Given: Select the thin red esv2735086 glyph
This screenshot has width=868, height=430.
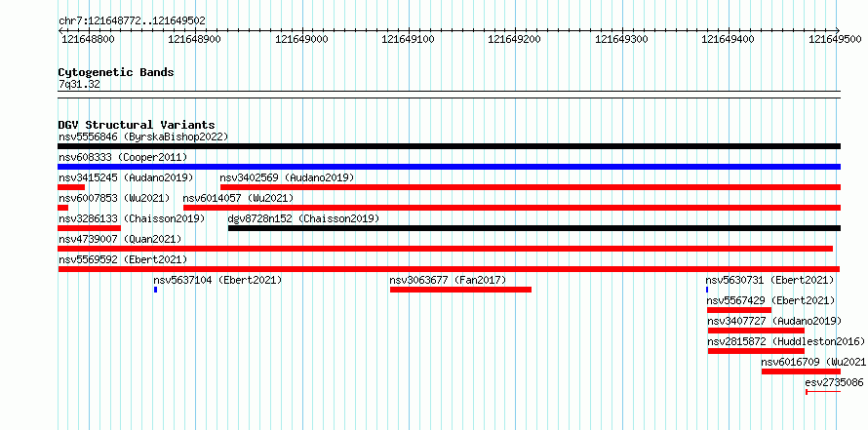Looking at the screenshot, I should click(823, 392).
